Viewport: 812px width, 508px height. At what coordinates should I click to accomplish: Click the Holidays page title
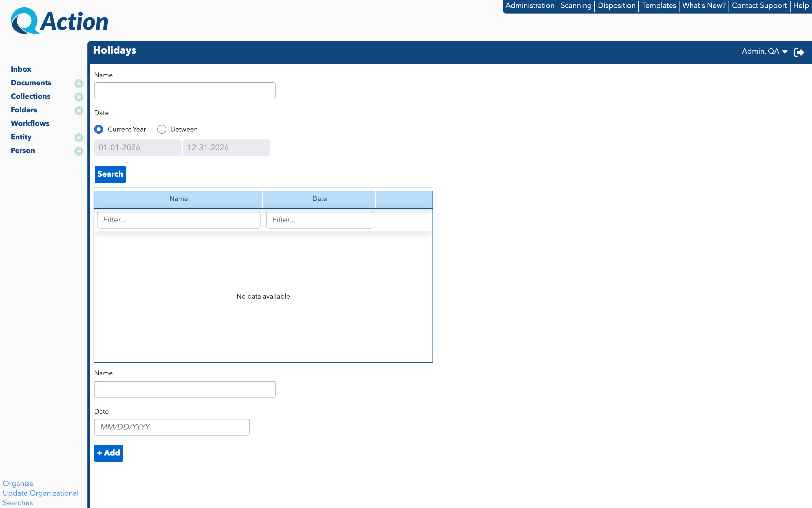[114, 51]
